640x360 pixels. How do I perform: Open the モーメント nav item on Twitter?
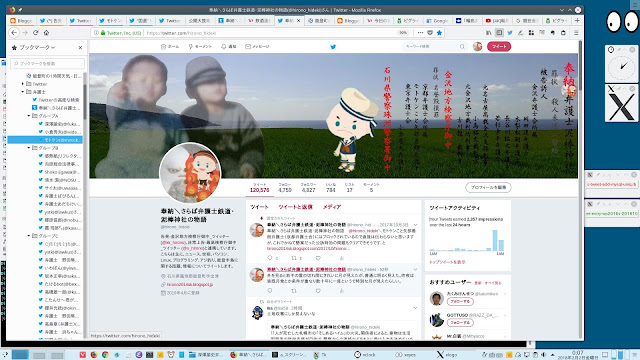pos(200,47)
